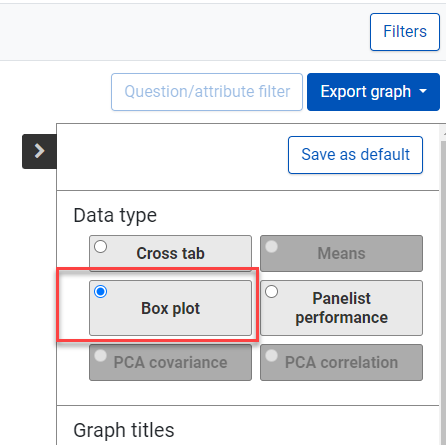This screenshot has width=446, height=445.
Task: Click the Box plot label text
Action: (170, 308)
